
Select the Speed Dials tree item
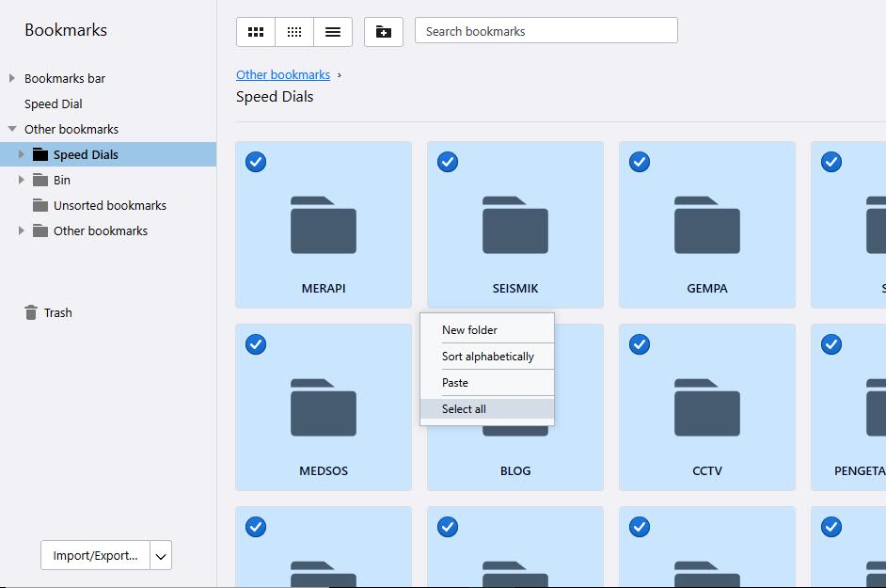[87, 154]
